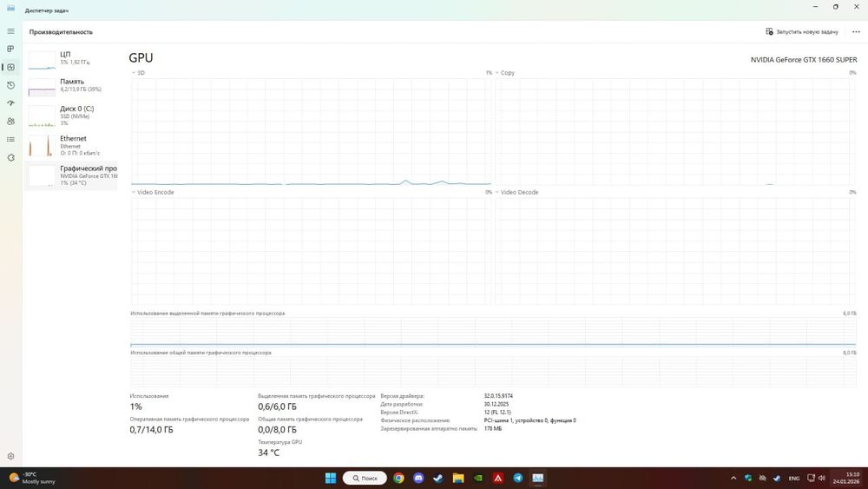Screen dimensions: 868x489
Task: Open the Copy engine dropdown
Action: [x=505, y=73]
